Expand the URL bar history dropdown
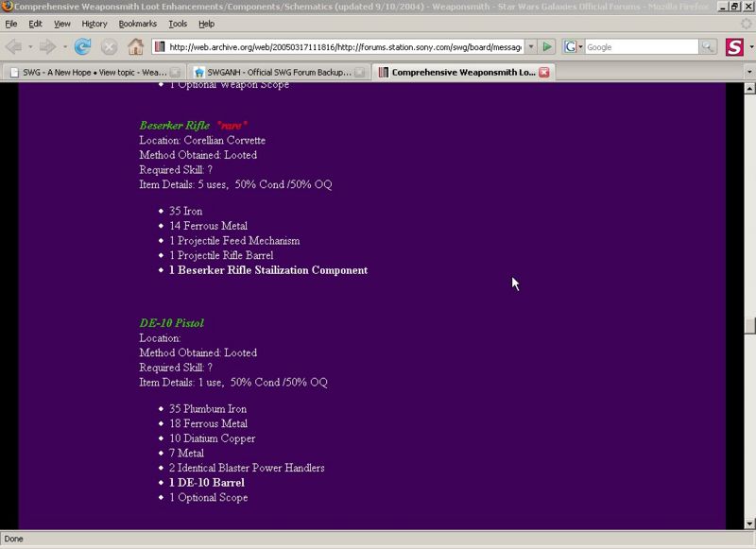The image size is (756, 549). pyautogui.click(x=530, y=46)
